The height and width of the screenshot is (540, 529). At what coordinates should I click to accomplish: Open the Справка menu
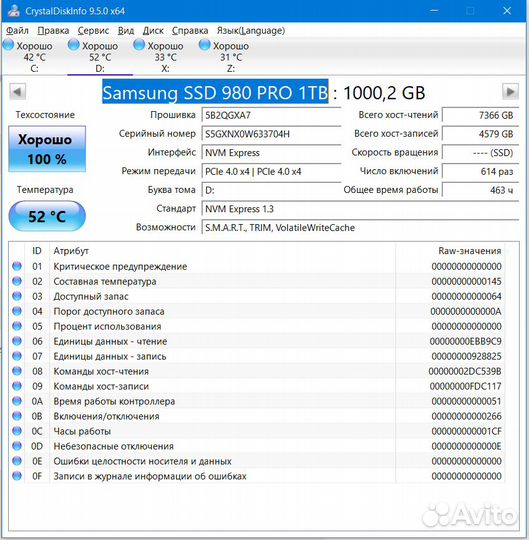point(190,31)
